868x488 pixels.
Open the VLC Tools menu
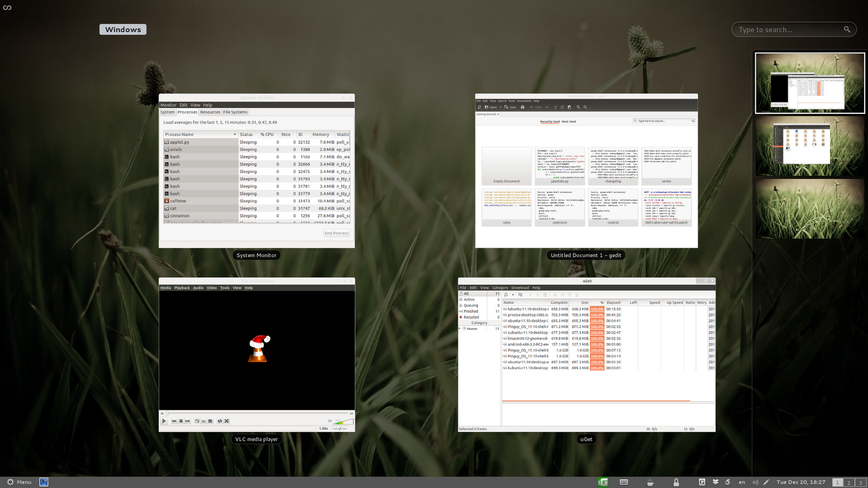[x=225, y=288]
